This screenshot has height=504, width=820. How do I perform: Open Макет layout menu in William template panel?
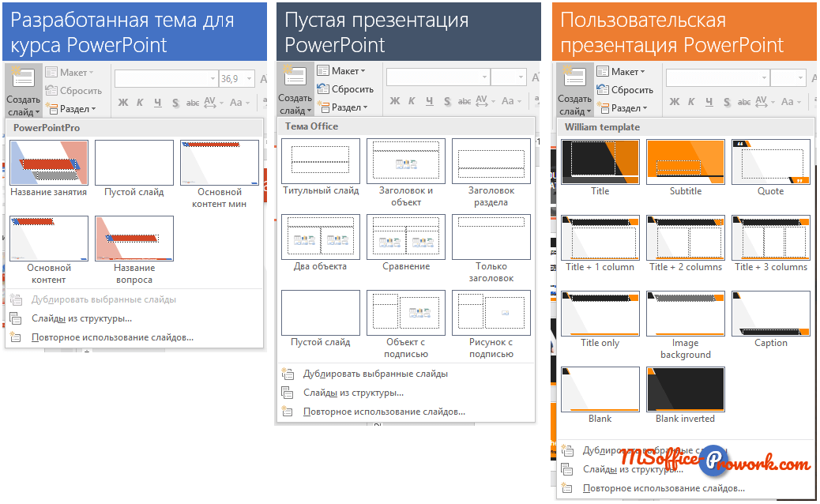coord(621,72)
